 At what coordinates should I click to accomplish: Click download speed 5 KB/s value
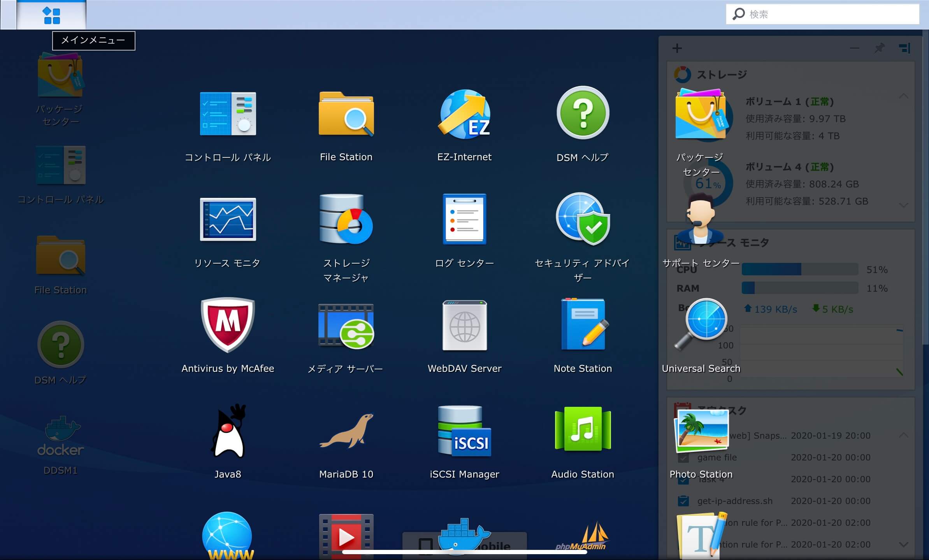click(838, 309)
